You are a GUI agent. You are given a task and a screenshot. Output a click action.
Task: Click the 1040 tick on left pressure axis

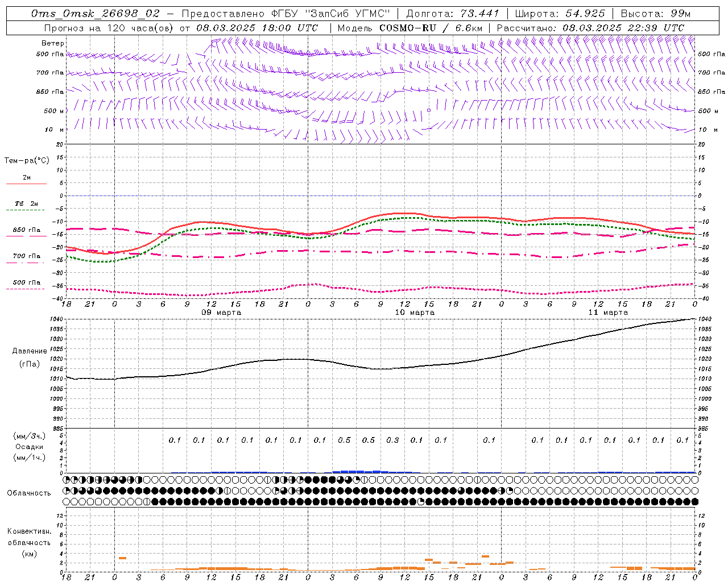pyautogui.click(x=55, y=319)
